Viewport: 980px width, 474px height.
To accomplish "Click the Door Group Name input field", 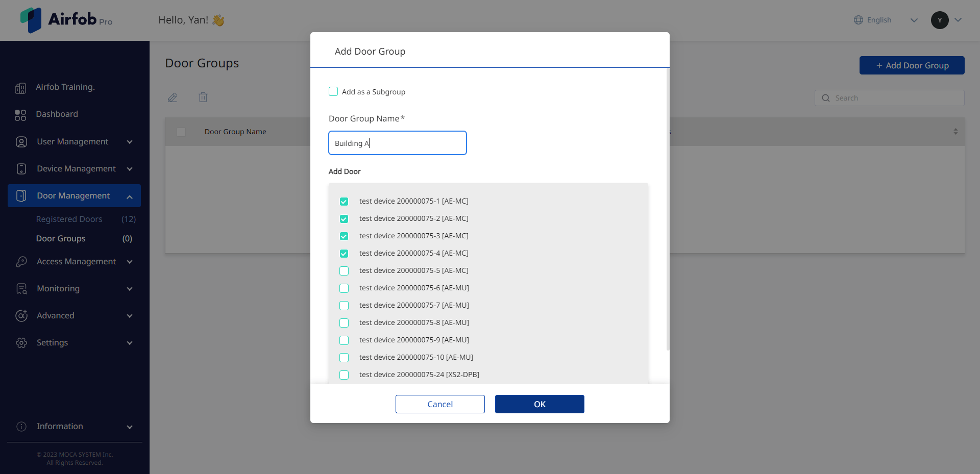I will pos(398,143).
